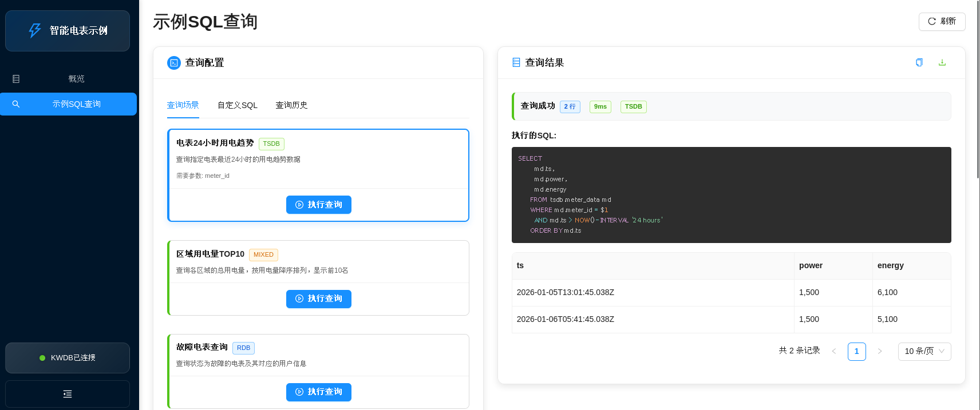Download the query results
Viewport: 980px width, 410px height.
pos(942,62)
